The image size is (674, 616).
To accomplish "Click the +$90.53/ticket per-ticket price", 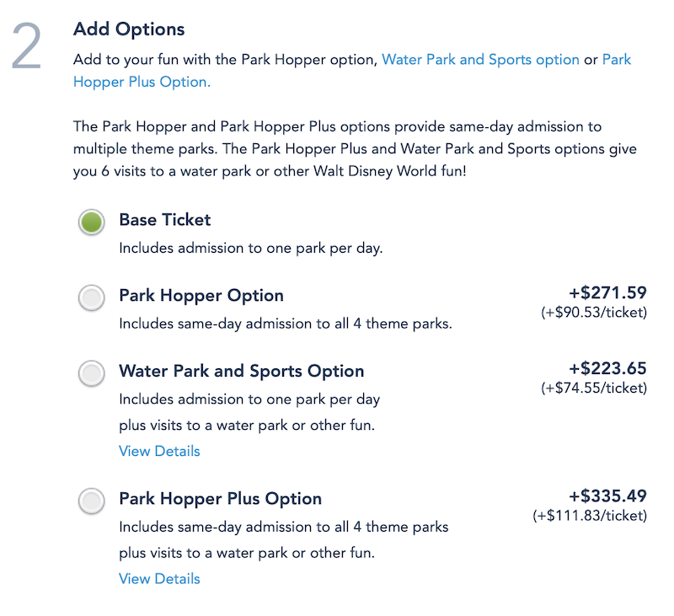I will point(593,313).
